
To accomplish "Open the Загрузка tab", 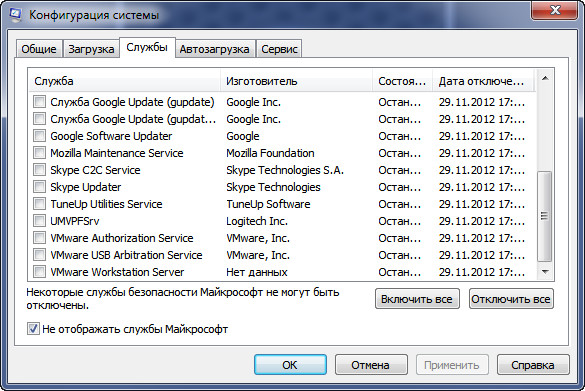I will [x=91, y=49].
